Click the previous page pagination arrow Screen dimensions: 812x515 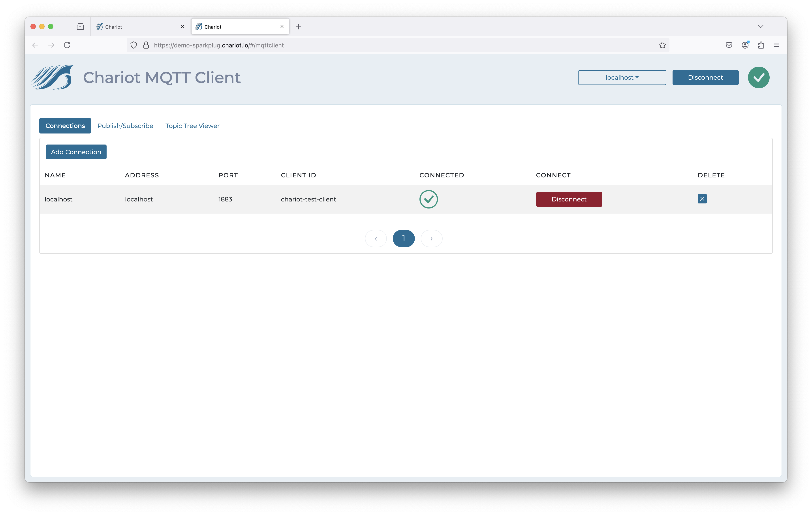[x=376, y=239]
